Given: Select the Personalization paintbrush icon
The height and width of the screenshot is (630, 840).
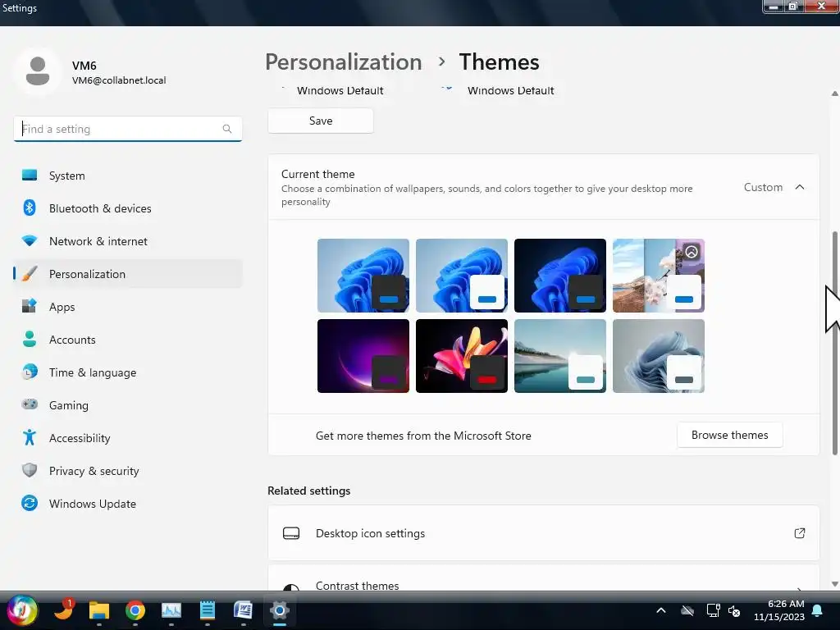Looking at the screenshot, I should (30, 274).
